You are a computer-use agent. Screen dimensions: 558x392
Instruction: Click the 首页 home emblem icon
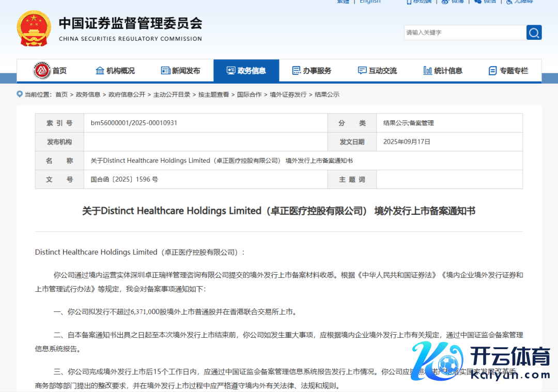(x=42, y=70)
